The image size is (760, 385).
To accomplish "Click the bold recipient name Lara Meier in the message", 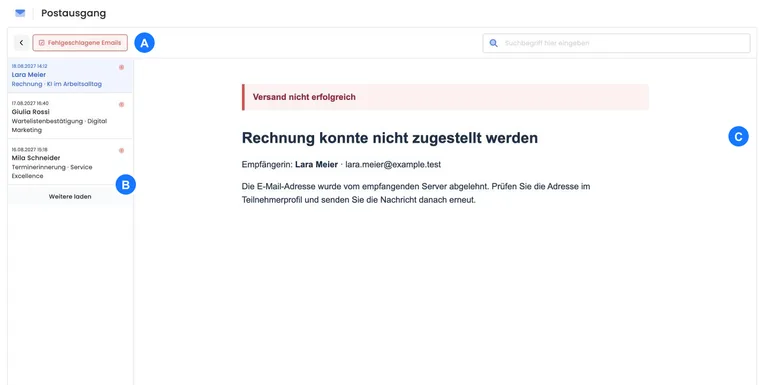I will coord(317,164).
